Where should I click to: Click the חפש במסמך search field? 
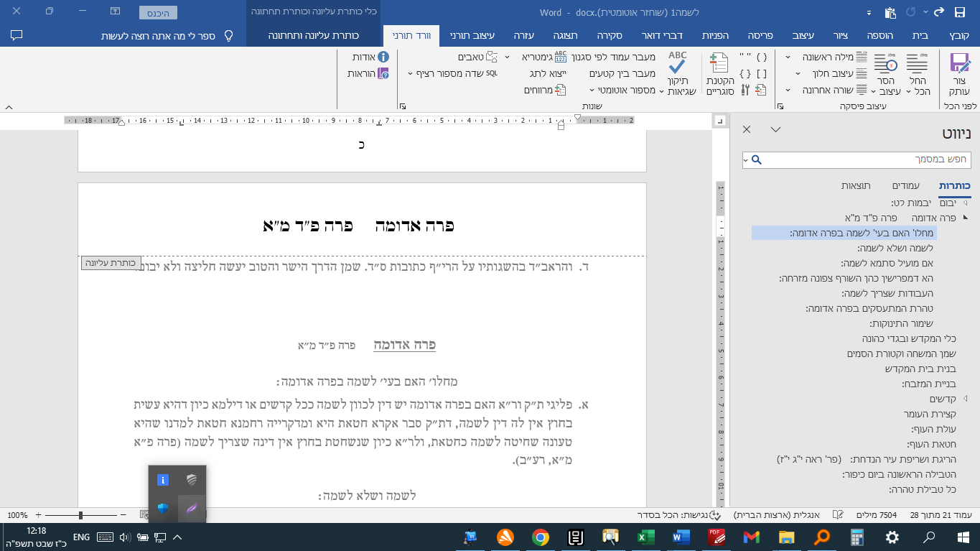857,159
